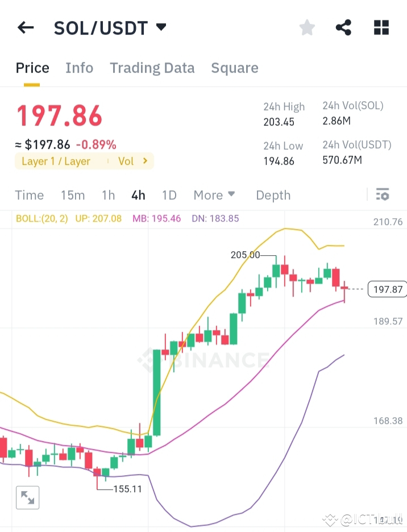
Task: Tap the 197.87 current price label
Action: tap(388, 289)
